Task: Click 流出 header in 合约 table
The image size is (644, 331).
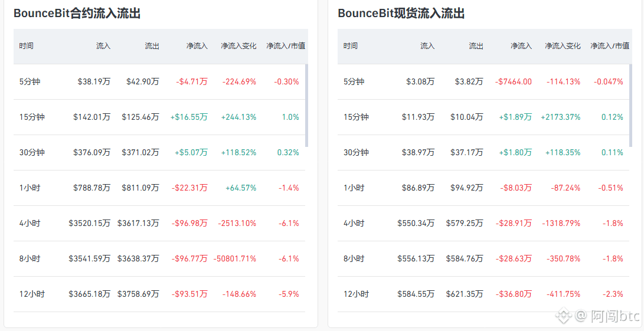Action: point(152,46)
